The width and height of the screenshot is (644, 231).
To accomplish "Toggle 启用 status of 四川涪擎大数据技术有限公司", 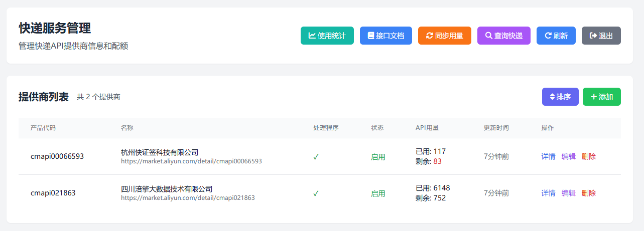I will click(x=378, y=193).
